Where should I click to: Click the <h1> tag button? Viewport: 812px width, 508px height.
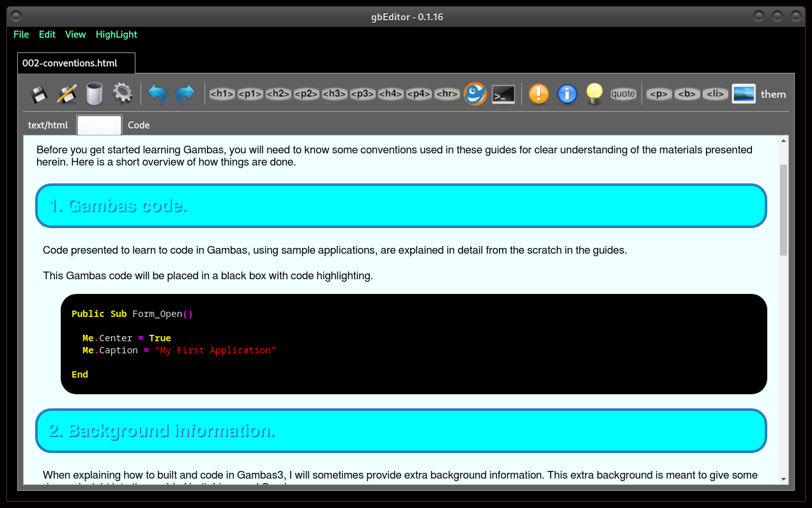(x=222, y=94)
